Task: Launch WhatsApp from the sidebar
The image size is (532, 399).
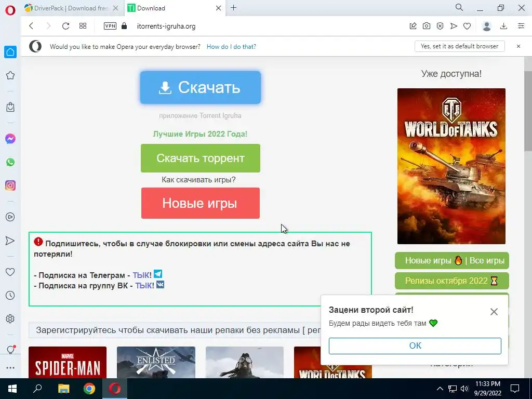Action: (10, 162)
